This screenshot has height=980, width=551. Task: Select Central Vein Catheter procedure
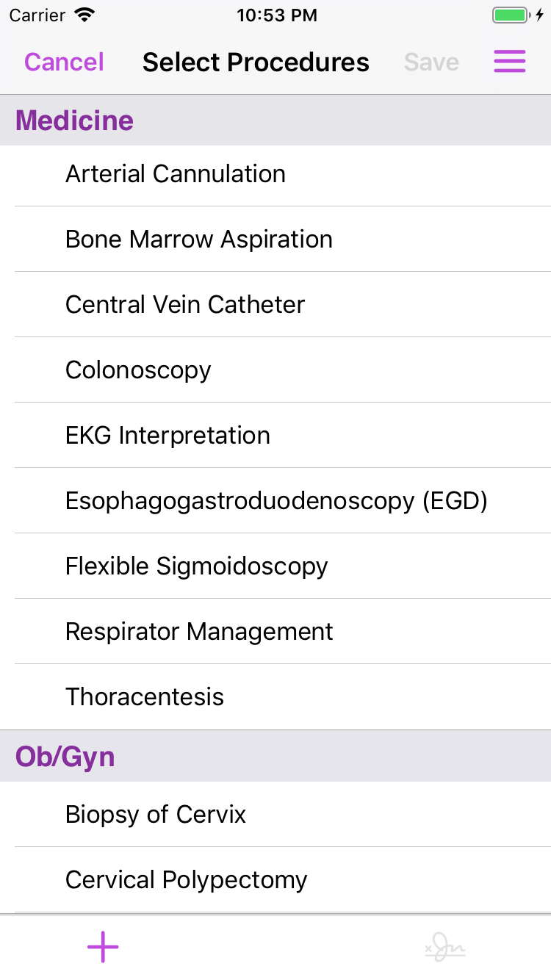185,305
